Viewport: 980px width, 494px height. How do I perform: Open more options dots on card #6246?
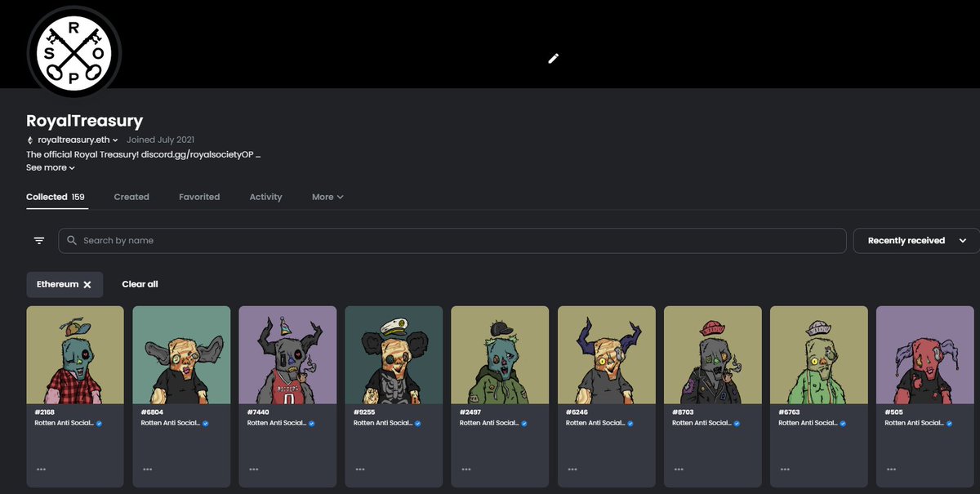pyautogui.click(x=572, y=470)
